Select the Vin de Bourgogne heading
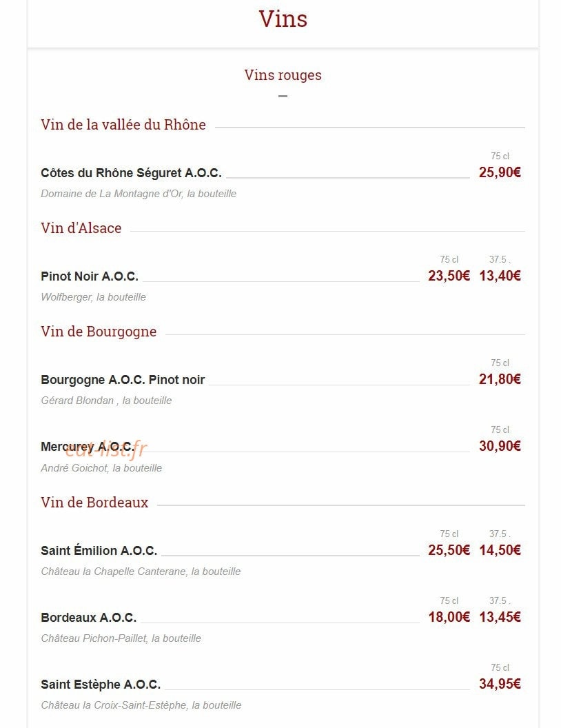Image resolution: width=561 pixels, height=728 pixels. click(x=99, y=332)
